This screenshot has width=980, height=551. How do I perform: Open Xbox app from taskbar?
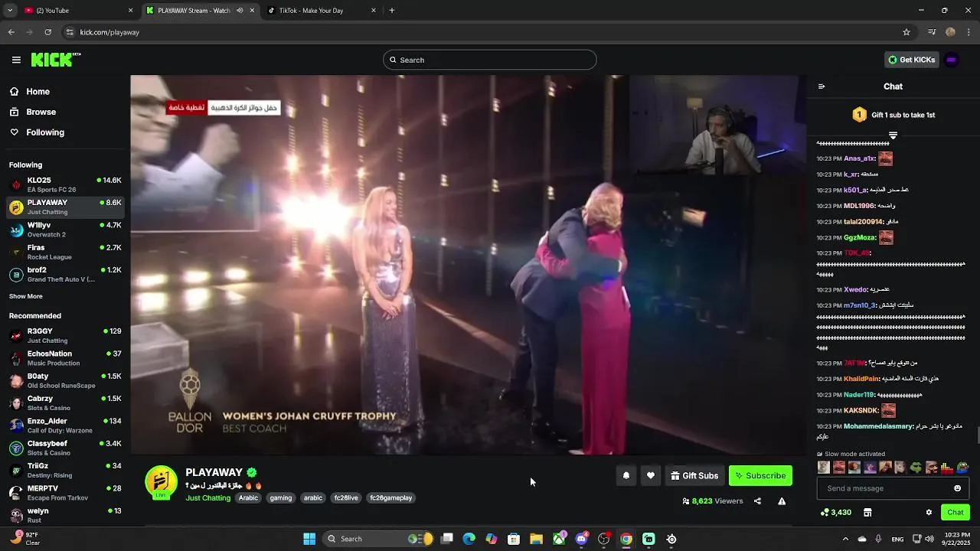click(559, 539)
